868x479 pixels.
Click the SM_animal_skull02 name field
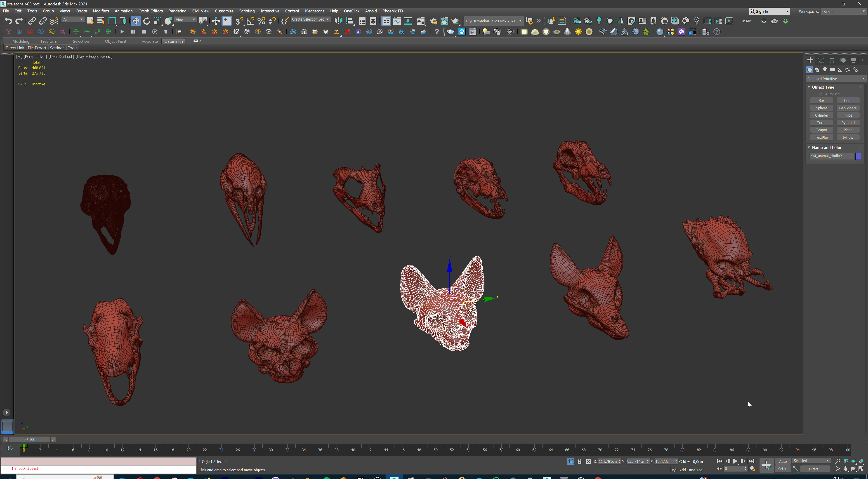(x=831, y=156)
